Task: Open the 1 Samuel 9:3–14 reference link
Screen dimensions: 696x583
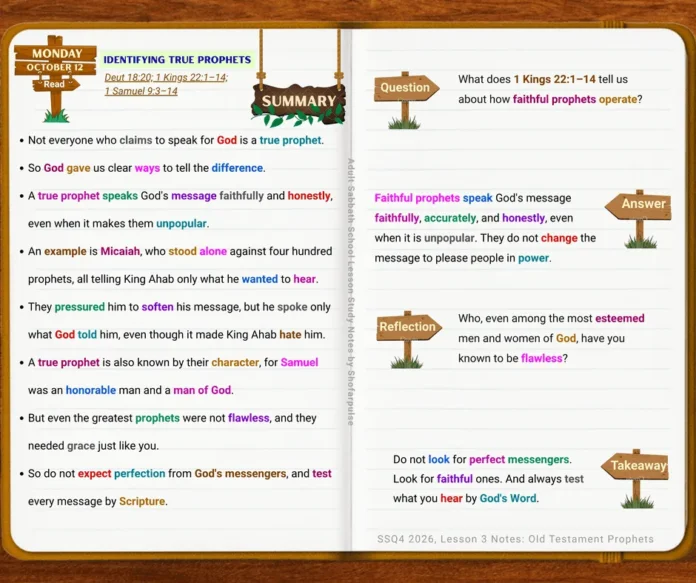Action: (141, 91)
